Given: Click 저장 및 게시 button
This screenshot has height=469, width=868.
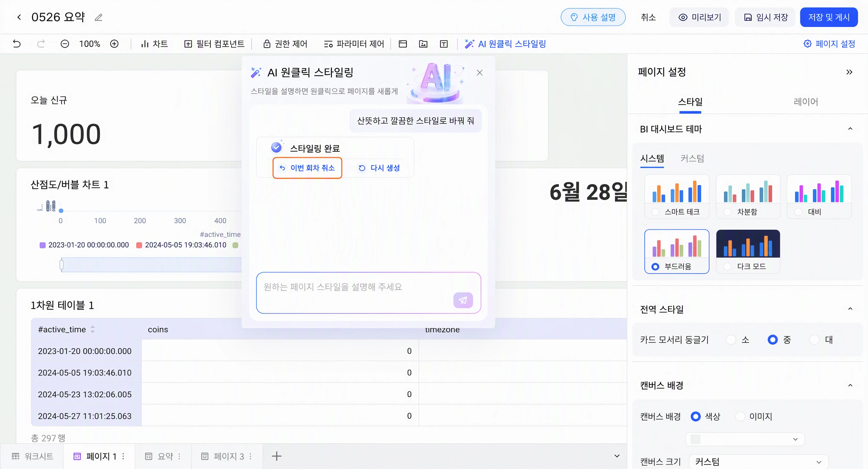Looking at the screenshot, I should 829,17.
